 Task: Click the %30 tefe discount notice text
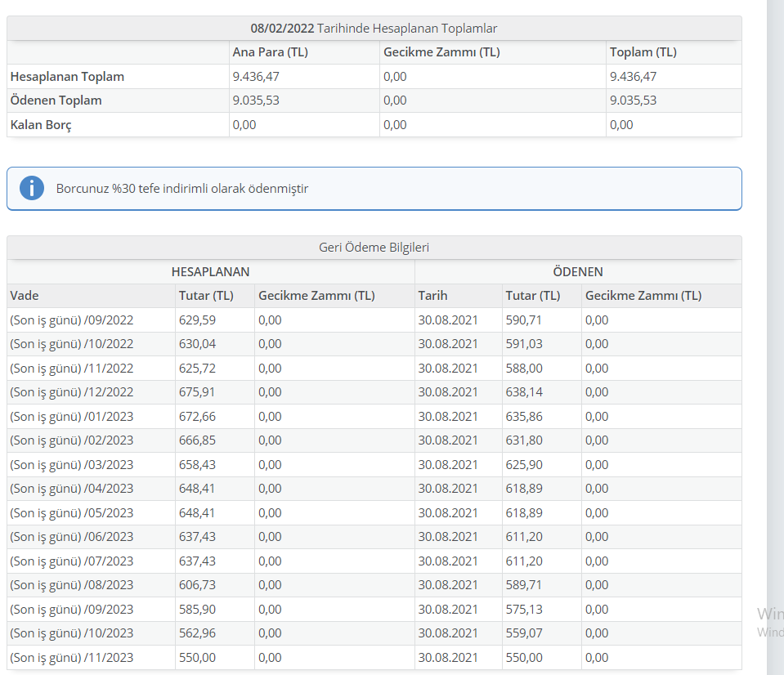click(182, 188)
